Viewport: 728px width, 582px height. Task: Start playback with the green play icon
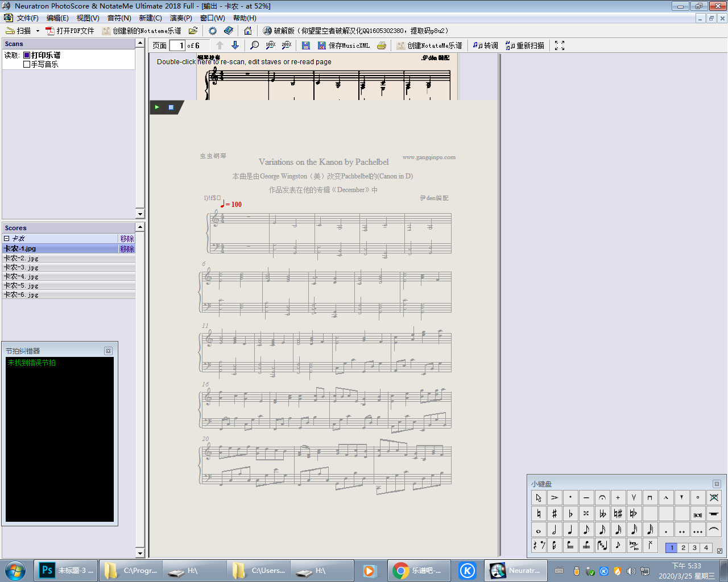click(157, 107)
